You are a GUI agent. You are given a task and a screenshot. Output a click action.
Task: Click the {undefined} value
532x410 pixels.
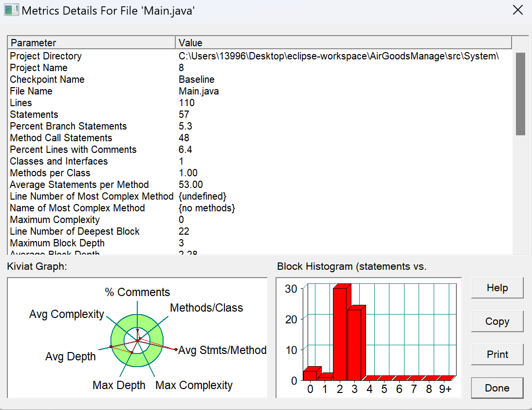click(202, 197)
